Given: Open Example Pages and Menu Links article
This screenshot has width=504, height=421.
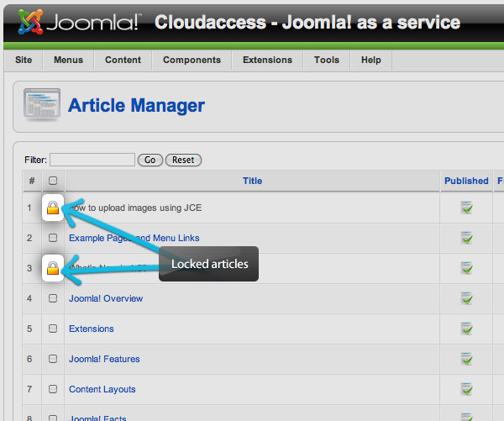Looking at the screenshot, I should tap(134, 238).
